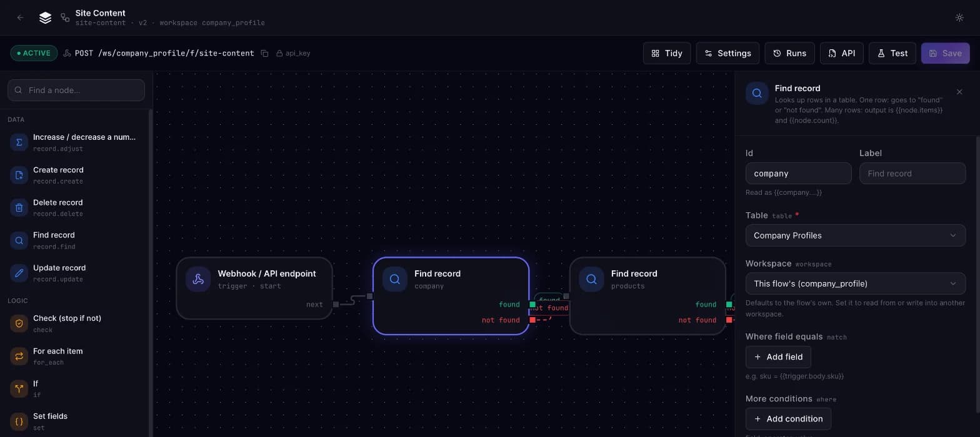Click products node's red not found port
Viewport: 980px width, 437px height.
(x=729, y=320)
